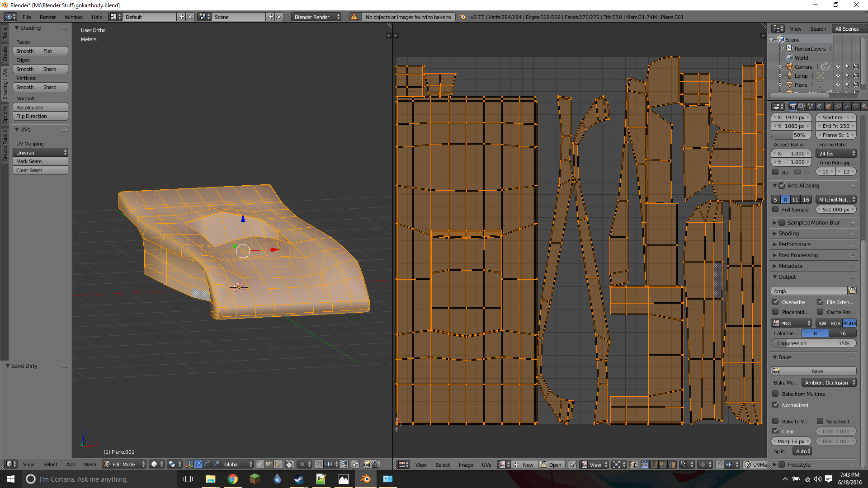The width and height of the screenshot is (868, 488).
Task: Switch to vertex select mode in 3D view
Action: (260, 464)
